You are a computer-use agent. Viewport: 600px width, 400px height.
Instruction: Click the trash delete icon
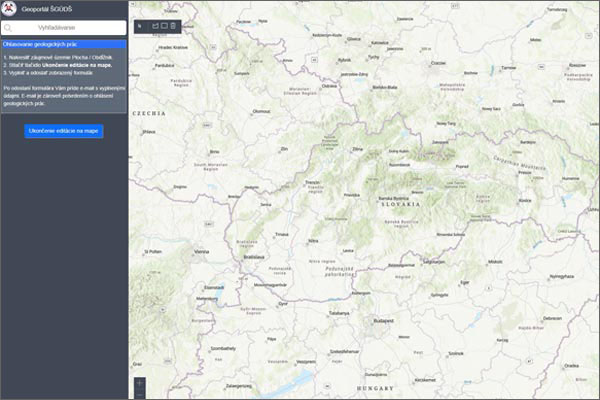[173, 25]
